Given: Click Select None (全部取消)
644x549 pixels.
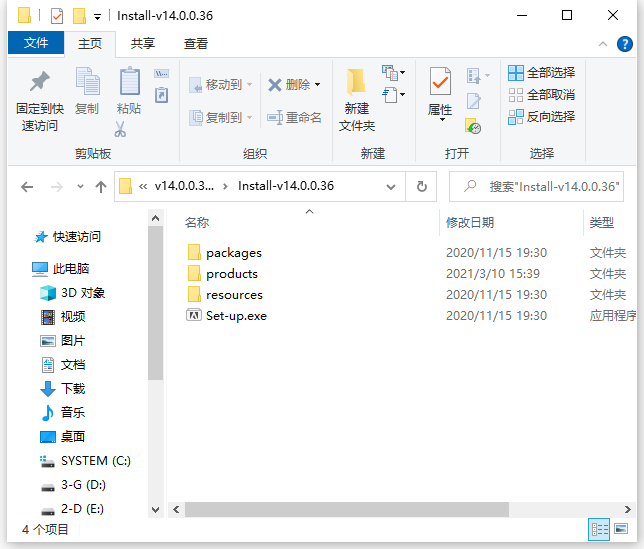Looking at the screenshot, I should point(541,95).
